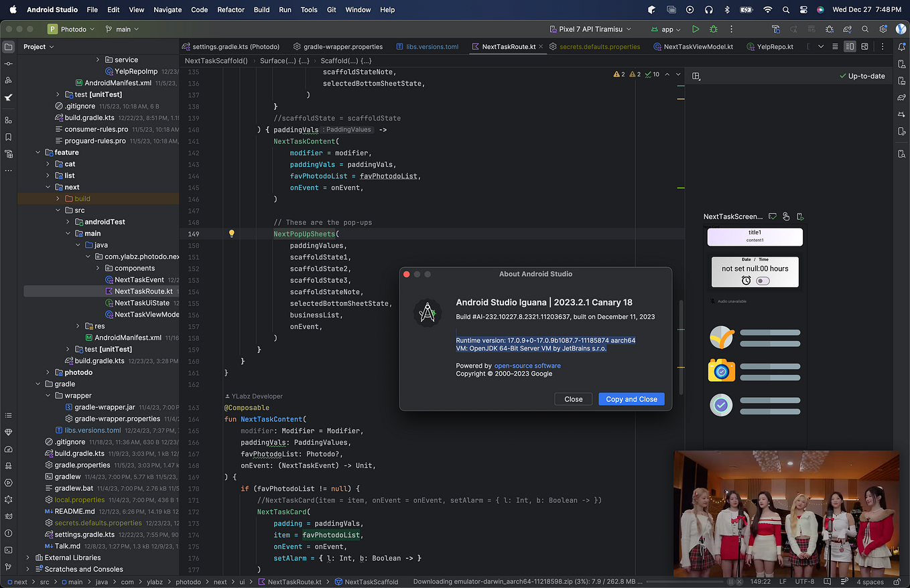Viewport: 910px width, 588px height.
Task: Run the app with the green play button
Action: click(696, 29)
